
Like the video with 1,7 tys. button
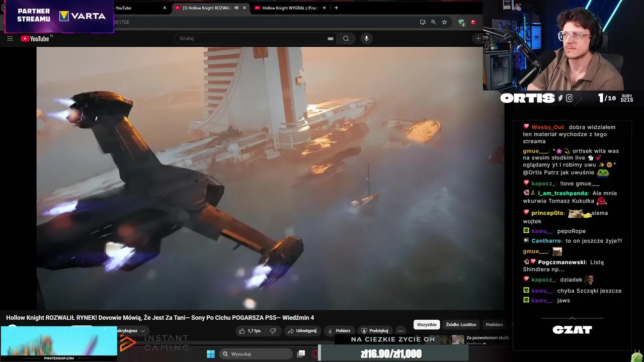(250, 331)
